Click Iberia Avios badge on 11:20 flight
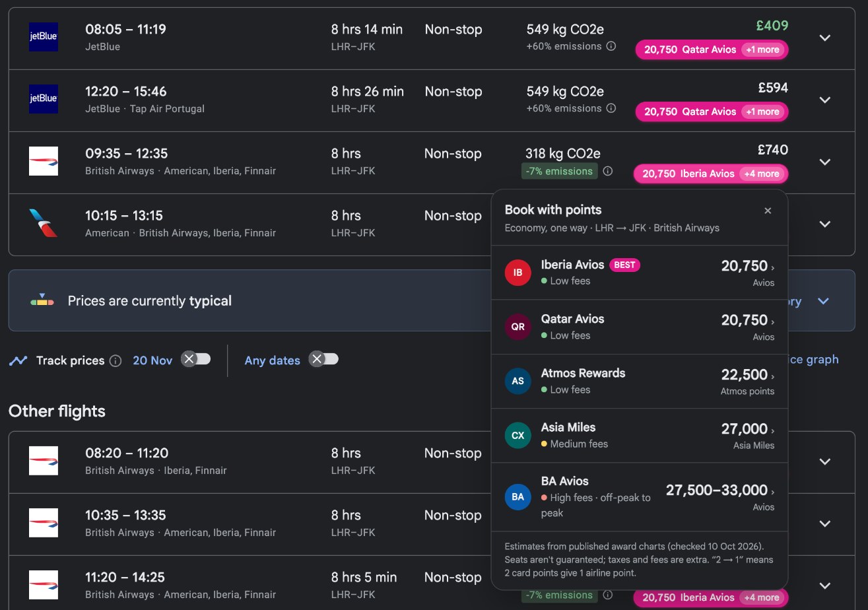 pos(711,597)
